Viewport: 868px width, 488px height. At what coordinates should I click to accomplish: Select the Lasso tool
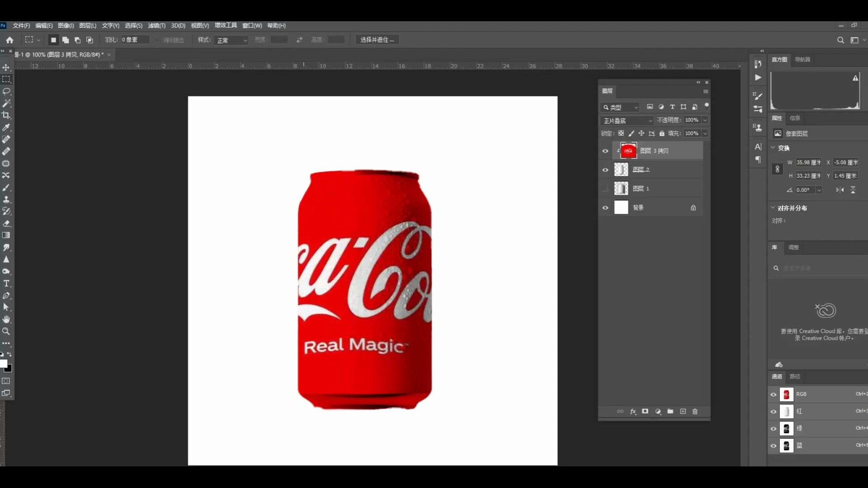tap(6, 91)
